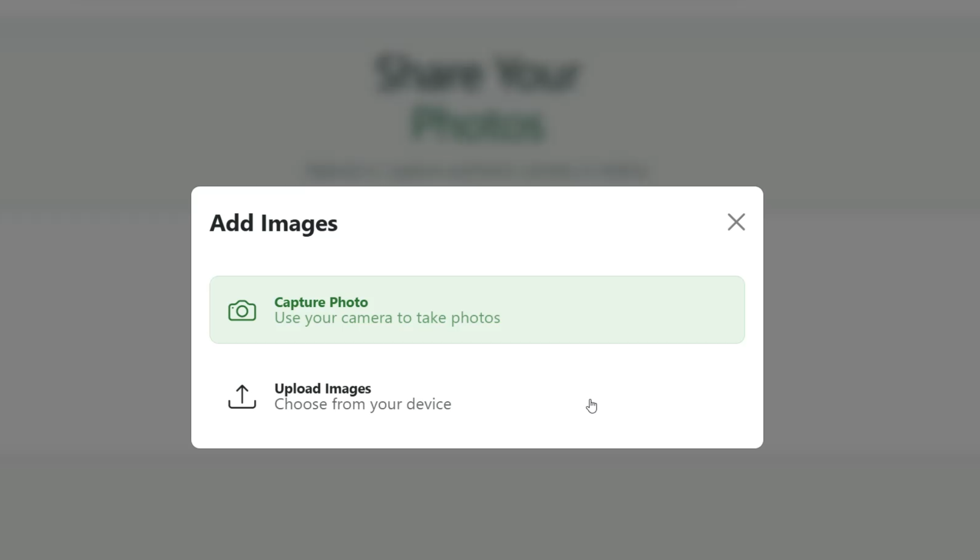The image size is (980, 560).
Task: Tap the camera symbol next to Capture Photo
Action: tap(242, 310)
